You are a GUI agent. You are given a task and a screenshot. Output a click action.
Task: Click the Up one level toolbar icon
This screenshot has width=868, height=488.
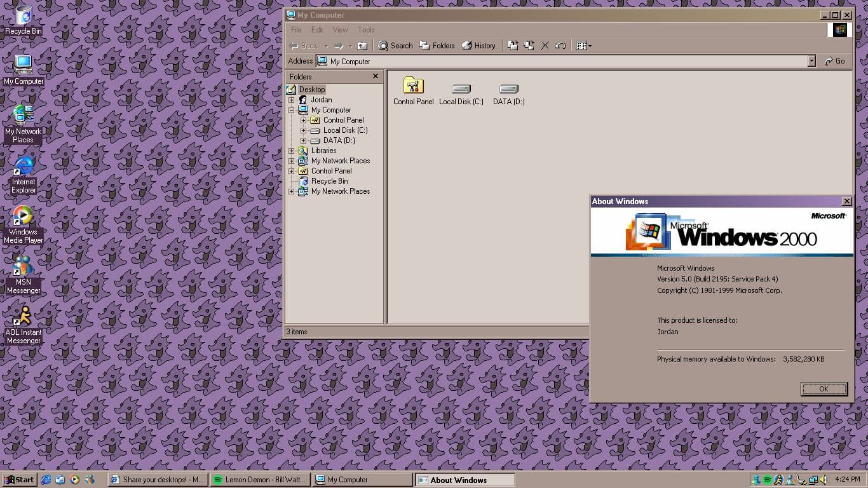tap(362, 46)
